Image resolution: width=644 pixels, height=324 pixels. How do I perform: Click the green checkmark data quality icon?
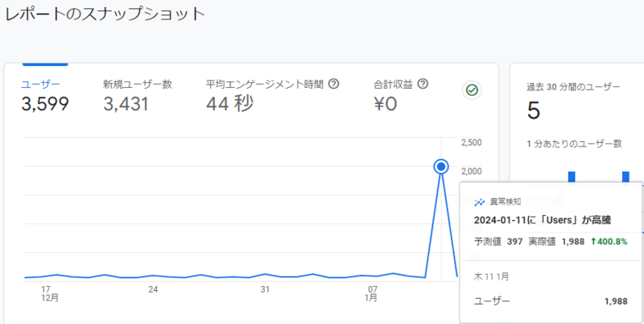472,90
